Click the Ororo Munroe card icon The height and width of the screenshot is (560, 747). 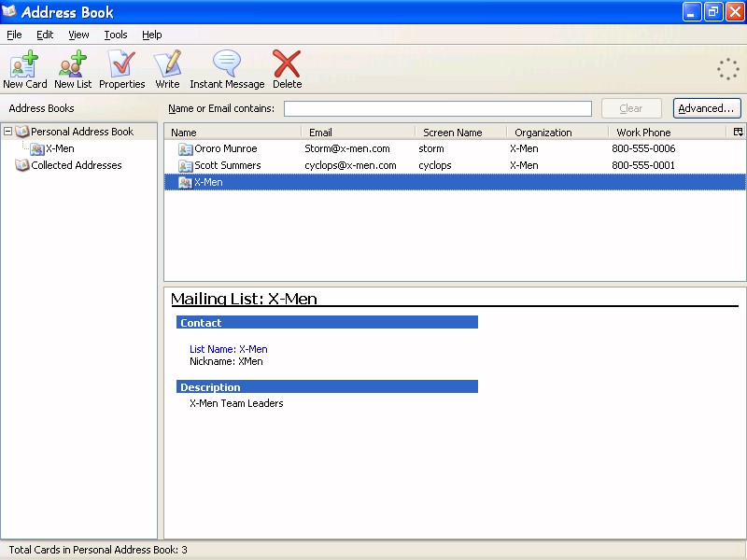185,149
